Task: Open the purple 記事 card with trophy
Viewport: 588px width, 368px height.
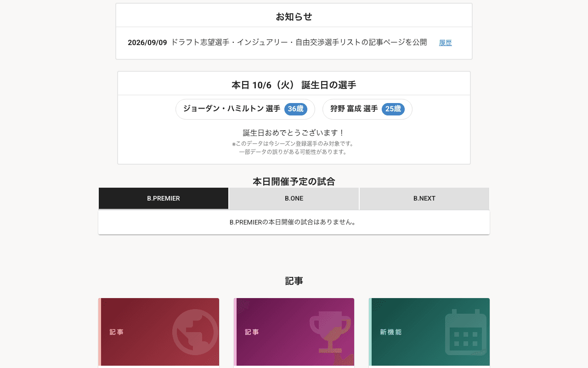Action: (x=294, y=332)
